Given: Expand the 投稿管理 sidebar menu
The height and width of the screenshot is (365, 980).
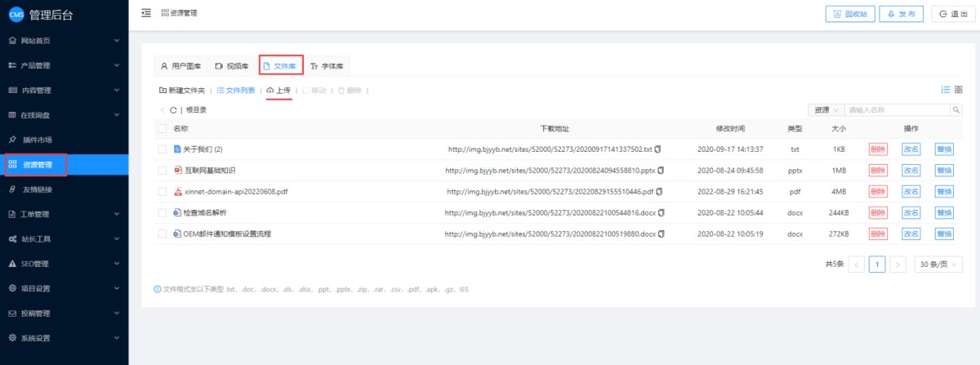Looking at the screenshot, I should (x=65, y=314).
